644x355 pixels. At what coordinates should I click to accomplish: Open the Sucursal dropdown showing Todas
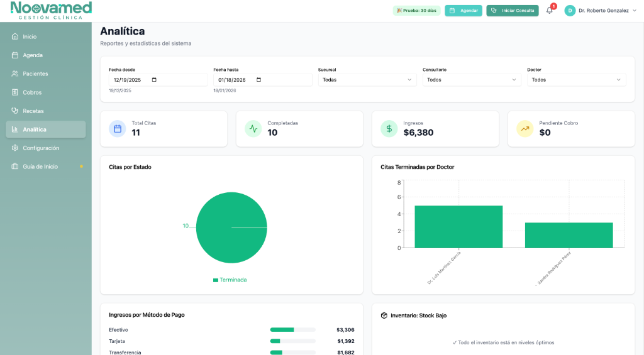(367, 80)
